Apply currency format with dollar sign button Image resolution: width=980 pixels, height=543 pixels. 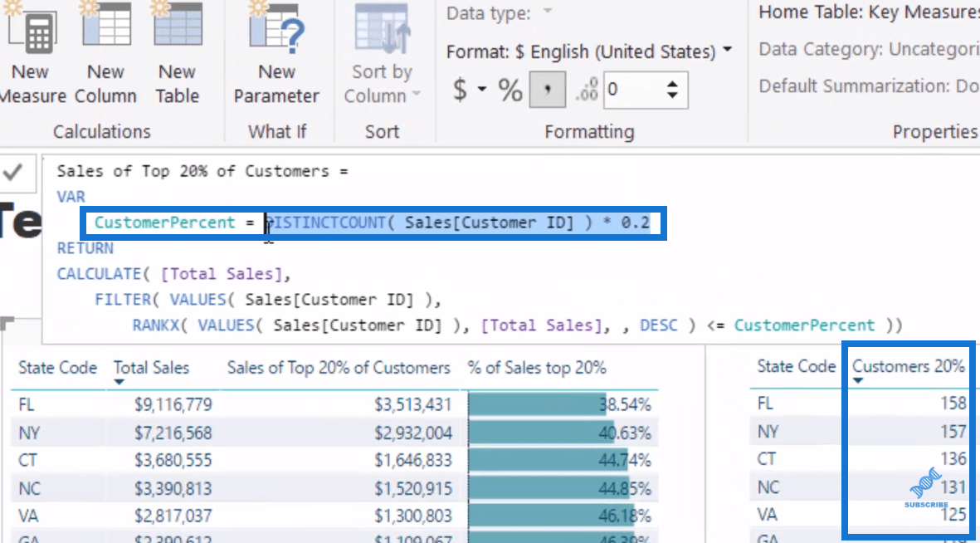click(460, 90)
